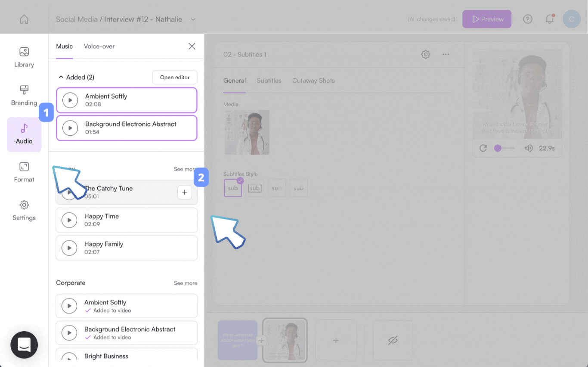Open the chat support bubble
The width and height of the screenshot is (588, 367).
pyautogui.click(x=24, y=345)
